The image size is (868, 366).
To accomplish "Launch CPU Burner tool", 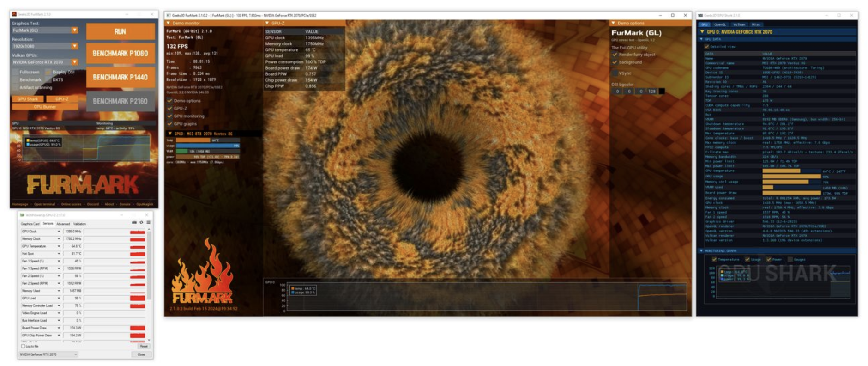I will (45, 107).
